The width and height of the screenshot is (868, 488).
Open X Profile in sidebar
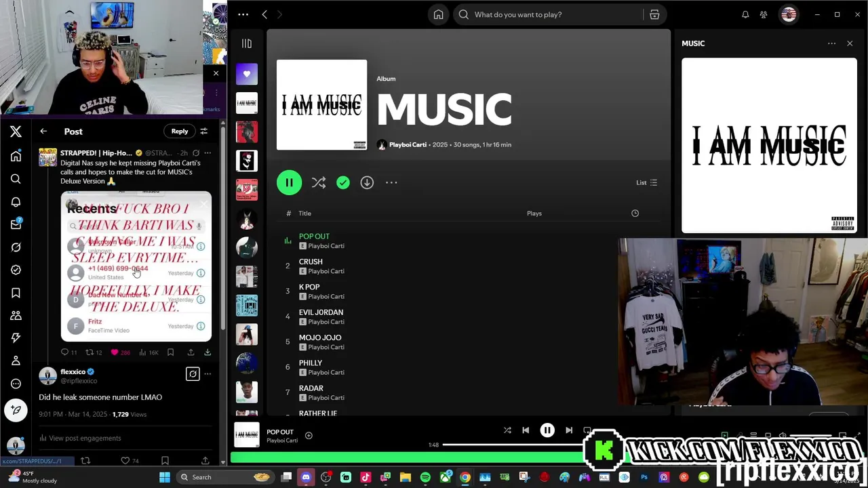[x=16, y=361]
